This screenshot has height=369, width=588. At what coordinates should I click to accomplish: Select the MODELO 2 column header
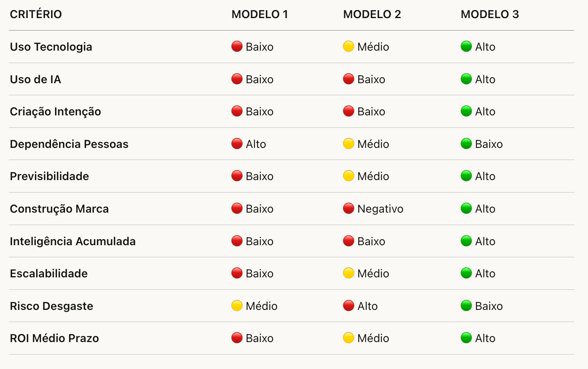point(372,14)
